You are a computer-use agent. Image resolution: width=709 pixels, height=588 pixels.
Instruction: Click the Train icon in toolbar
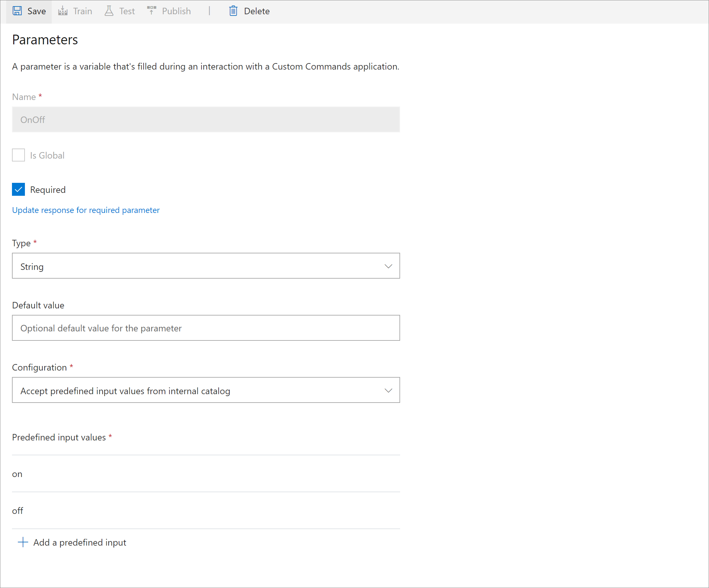tap(63, 11)
